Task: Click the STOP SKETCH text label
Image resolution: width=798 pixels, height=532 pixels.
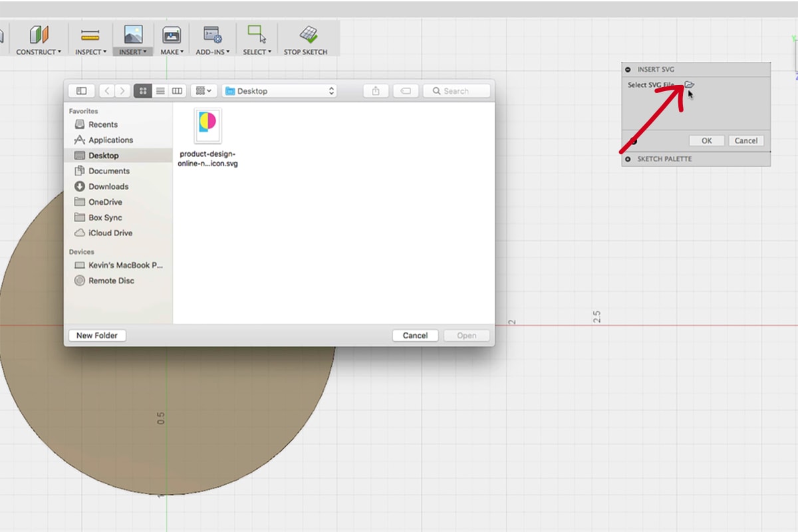Action: click(306, 52)
